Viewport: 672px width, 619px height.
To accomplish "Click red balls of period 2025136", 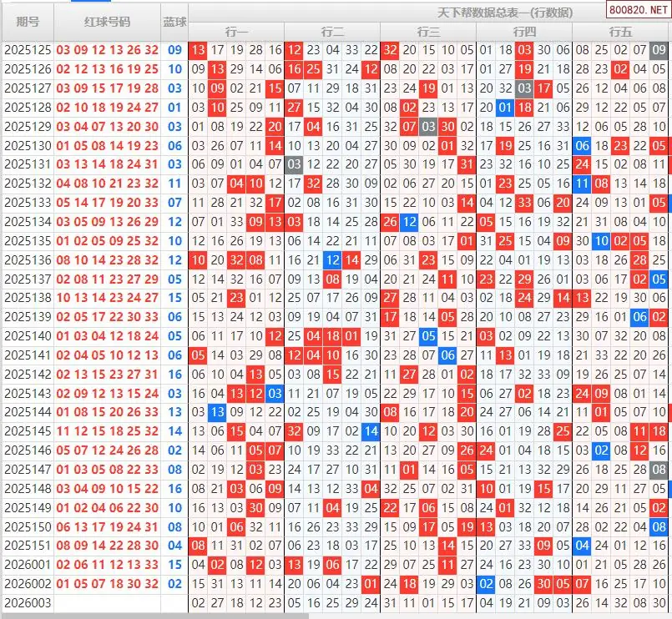I will (107, 259).
